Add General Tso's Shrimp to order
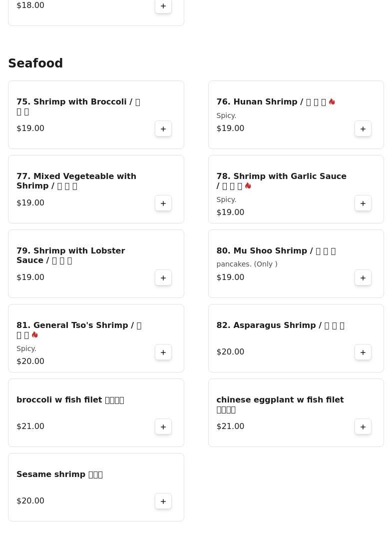Screen dimensions: 392x542 [163, 352]
